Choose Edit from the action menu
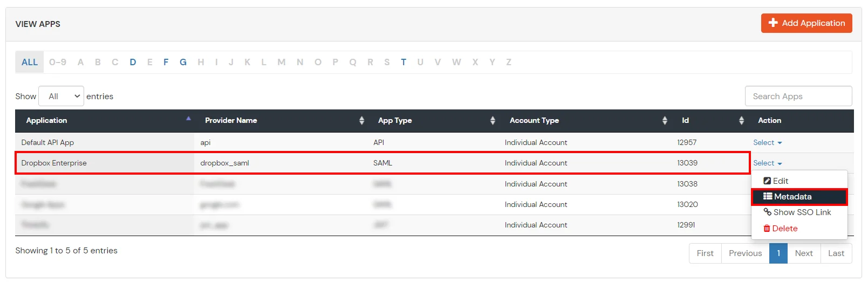Viewport: 868px width, 283px height. click(x=776, y=181)
